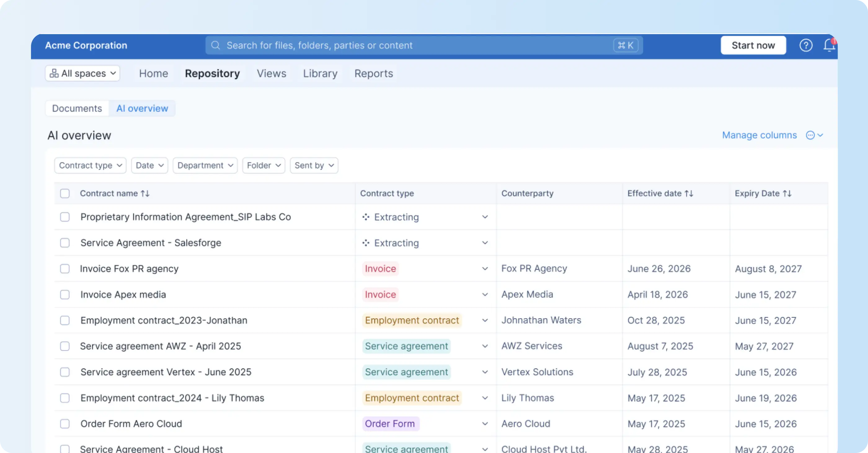Open the All spaces dropdown
The width and height of the screenshot is (868, 453).
pos(82,73)
